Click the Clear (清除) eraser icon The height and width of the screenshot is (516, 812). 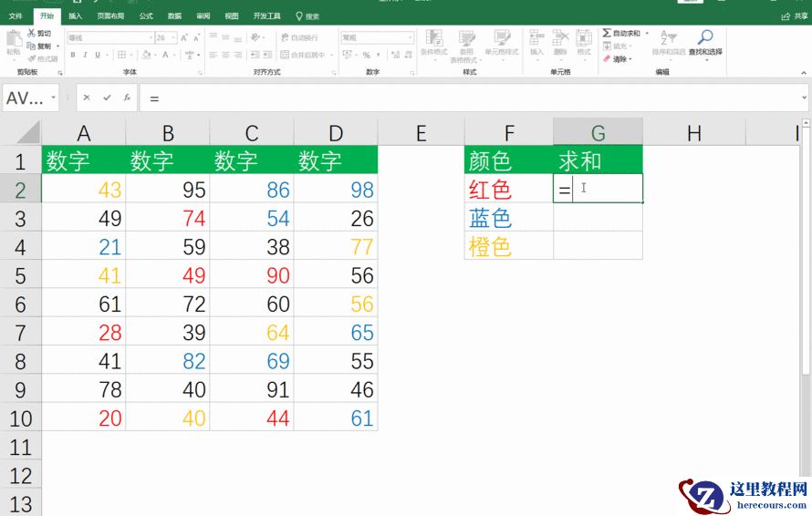pyautogui.click(x=608, y=59)
